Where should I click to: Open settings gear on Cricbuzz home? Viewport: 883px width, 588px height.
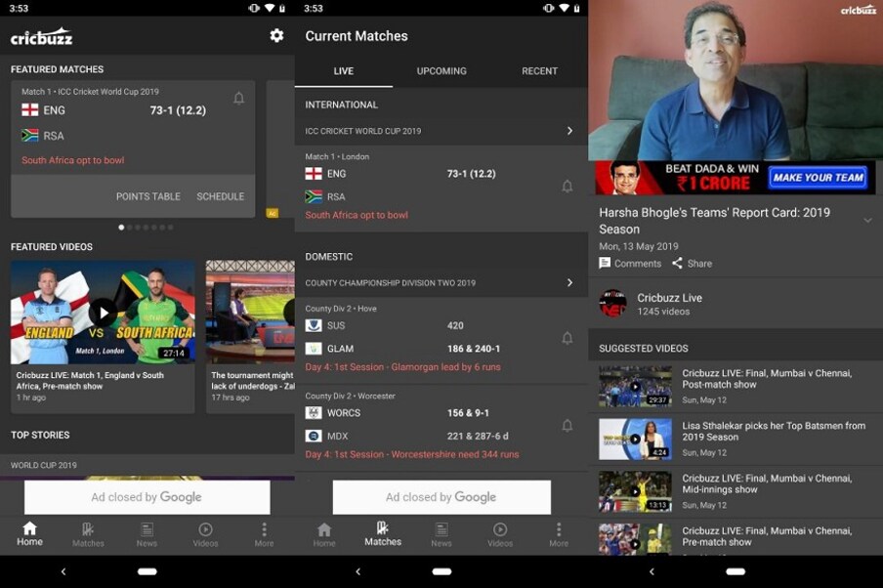pyautogui.click(x=276, y=35)
